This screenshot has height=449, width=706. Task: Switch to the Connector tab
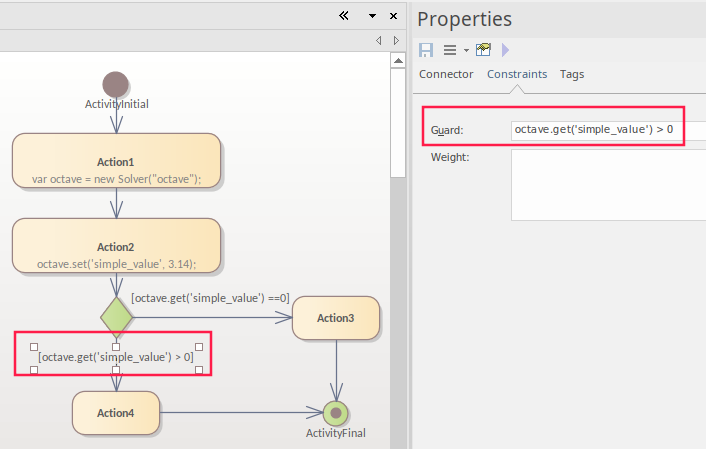(x=446, y=74)
